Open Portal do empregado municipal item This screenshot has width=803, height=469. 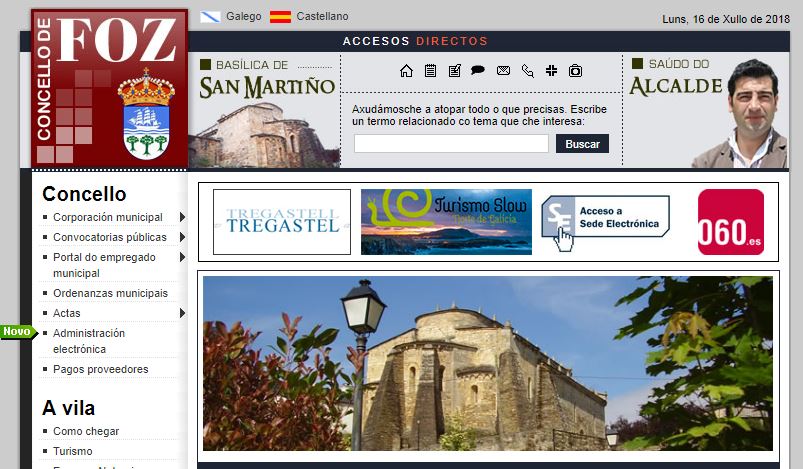pyautogui.click(x=104, y=265)
